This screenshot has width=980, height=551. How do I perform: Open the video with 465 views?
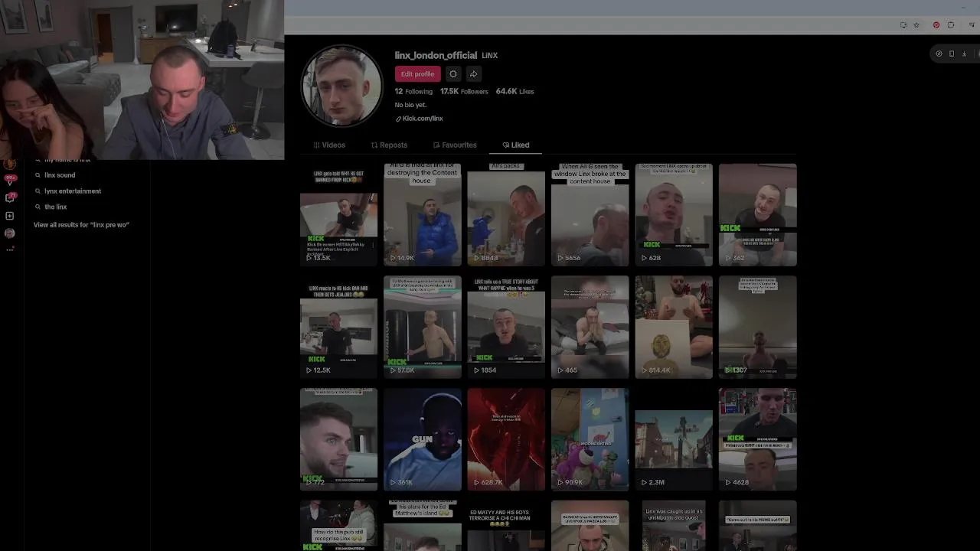tap(590, 328)
